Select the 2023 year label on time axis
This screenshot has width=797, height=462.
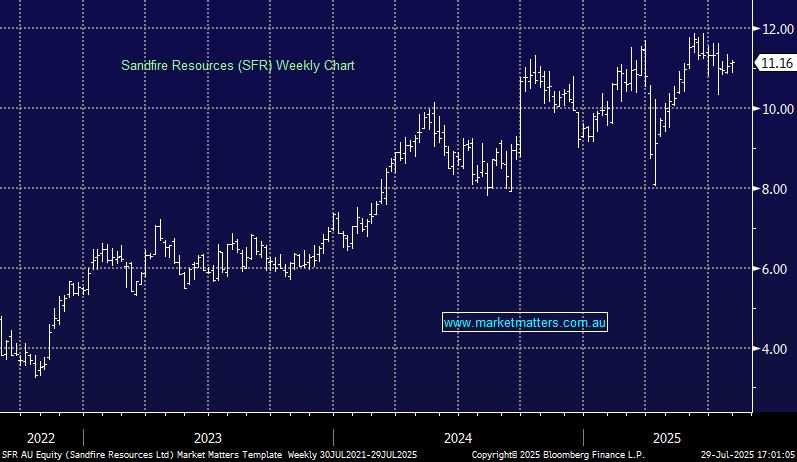(208, 438)
